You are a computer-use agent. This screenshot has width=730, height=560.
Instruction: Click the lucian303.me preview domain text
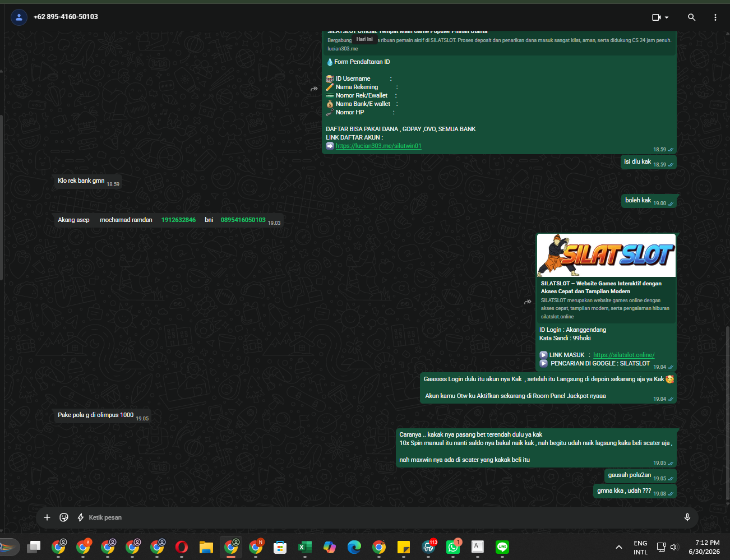point(343,49)
